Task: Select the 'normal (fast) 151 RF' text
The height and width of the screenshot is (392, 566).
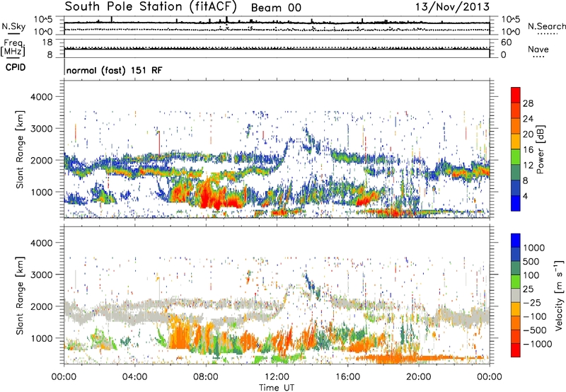Action: click(x=115, y=70)
